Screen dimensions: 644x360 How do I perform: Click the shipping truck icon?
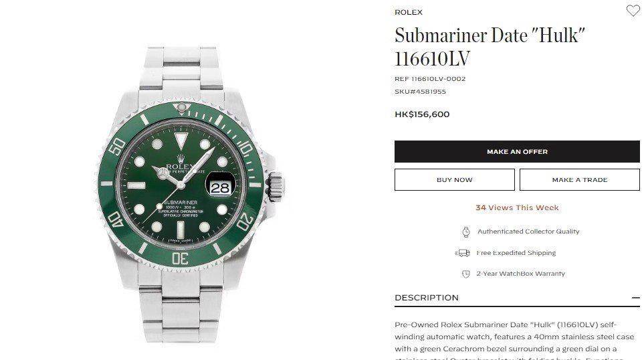click(463, 253)
